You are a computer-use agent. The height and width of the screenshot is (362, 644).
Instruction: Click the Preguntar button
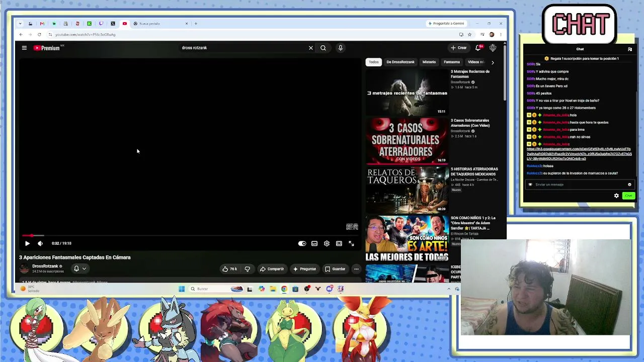[304, 269]
